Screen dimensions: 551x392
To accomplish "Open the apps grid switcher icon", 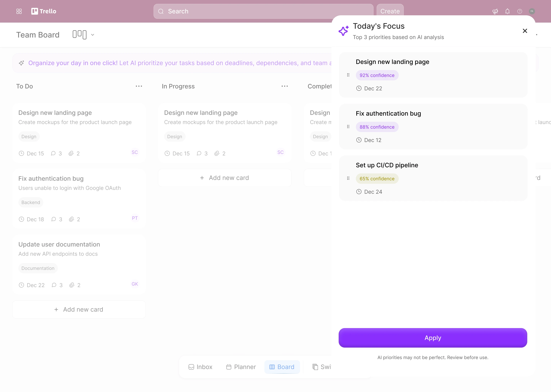I will coord(19,11).
